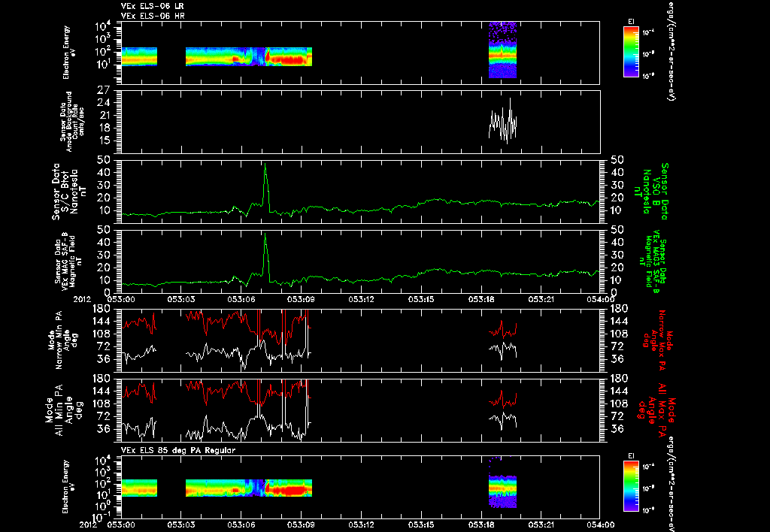Click the 'VEx ELS-06 HR' plot title

tap(153, 17)
